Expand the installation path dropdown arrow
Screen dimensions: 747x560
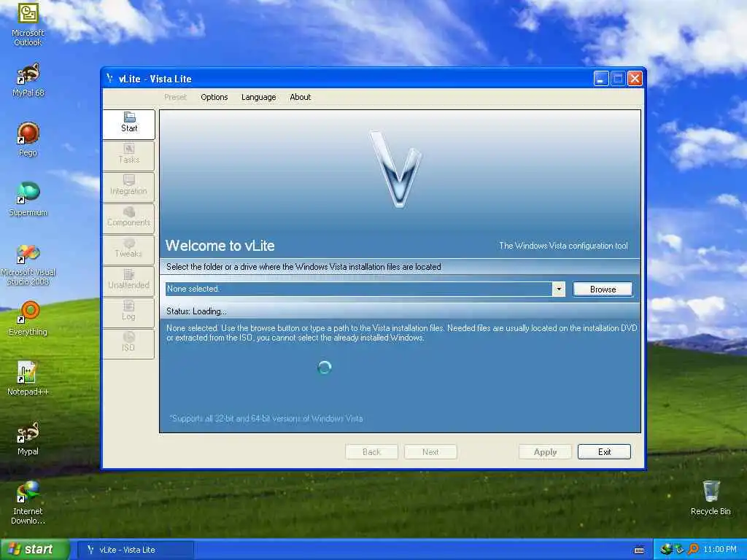(558, 289)
